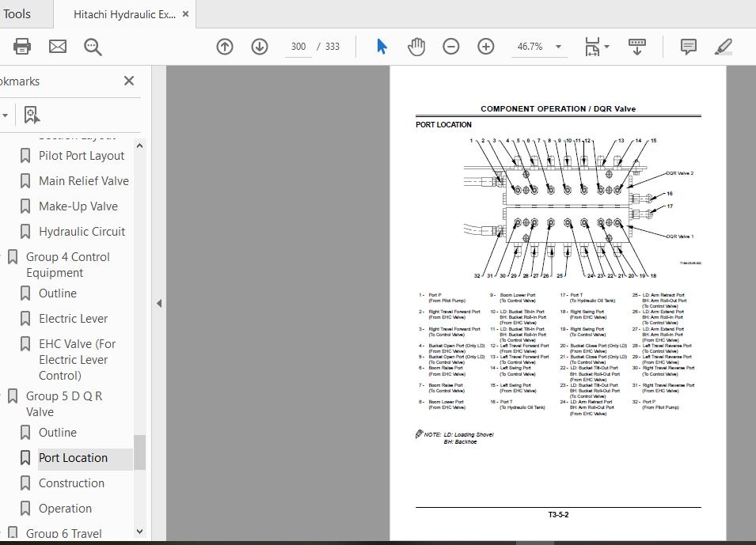Screen dimensions: 756x545
Task: Select the arrow Selection tool
Action: click(382, 47)
